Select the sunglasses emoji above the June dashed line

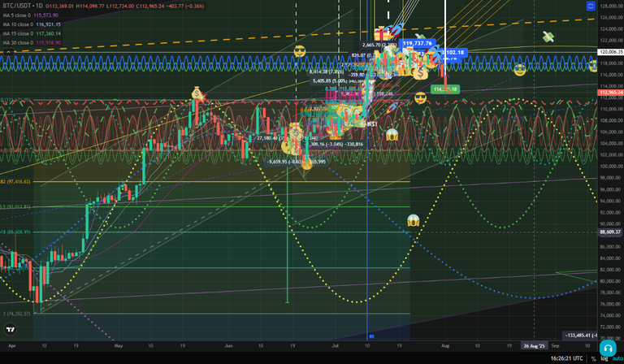point(300,51)
